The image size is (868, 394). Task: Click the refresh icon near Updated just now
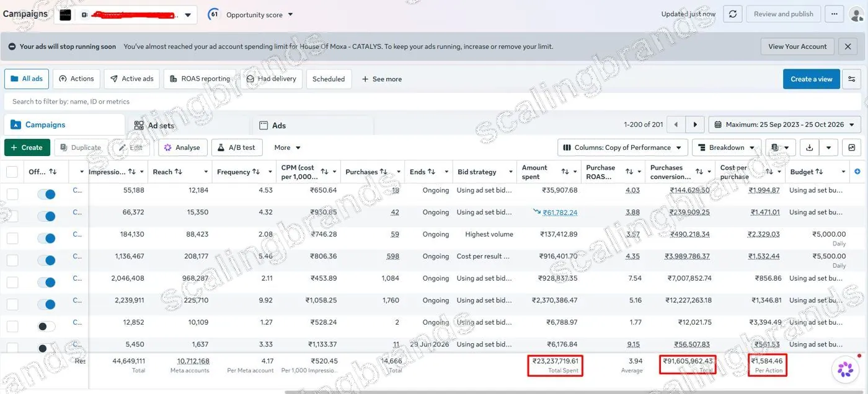[x=732, y=14]
